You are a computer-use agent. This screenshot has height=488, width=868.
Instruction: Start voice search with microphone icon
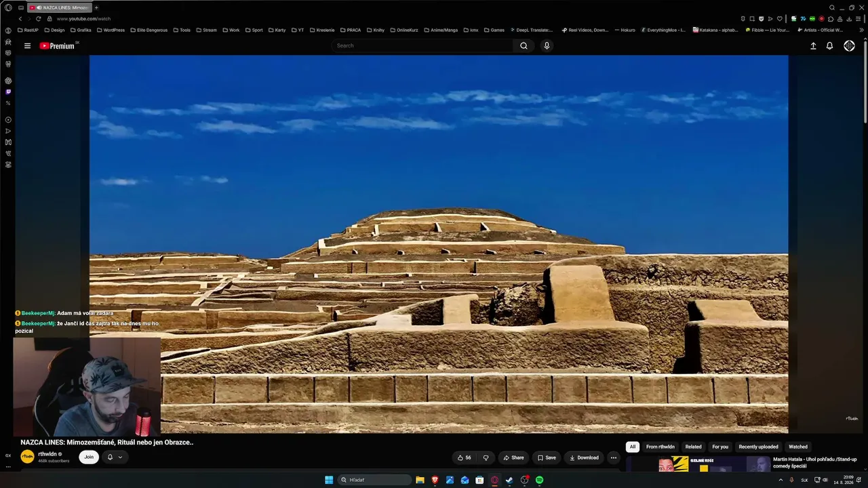coord(547,46)
